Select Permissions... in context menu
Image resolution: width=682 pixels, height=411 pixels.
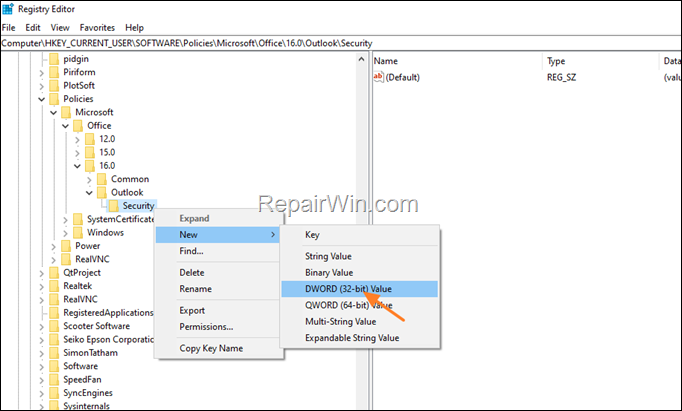click(x=217, y=327)
